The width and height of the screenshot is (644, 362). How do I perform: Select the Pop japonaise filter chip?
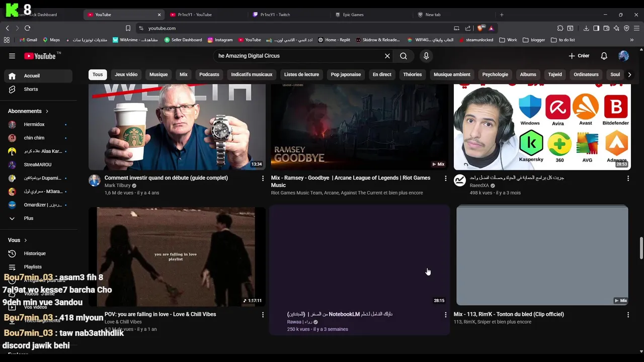click(x=346, y=74)
